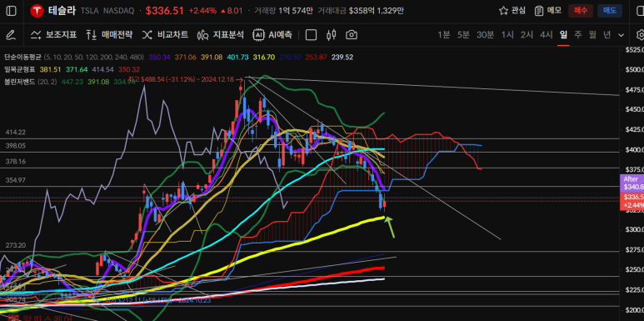This screenshot has width=644, height=321.
Task: Select 1분 timeframe
Action: pos(443,35)
